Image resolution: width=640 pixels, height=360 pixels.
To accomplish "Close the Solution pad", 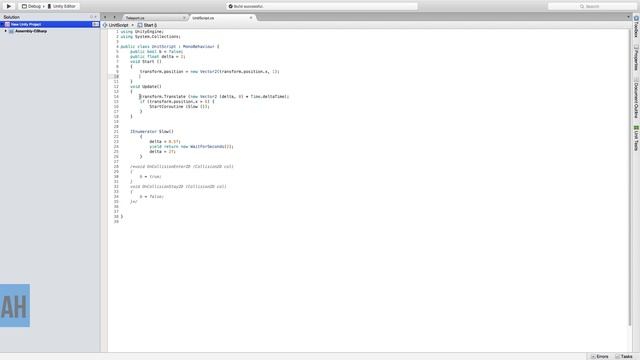I will click(x=96, y=17).
